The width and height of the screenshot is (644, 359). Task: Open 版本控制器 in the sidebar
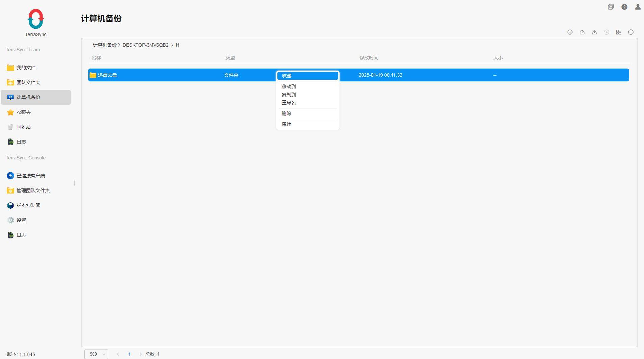click(28, 205)
